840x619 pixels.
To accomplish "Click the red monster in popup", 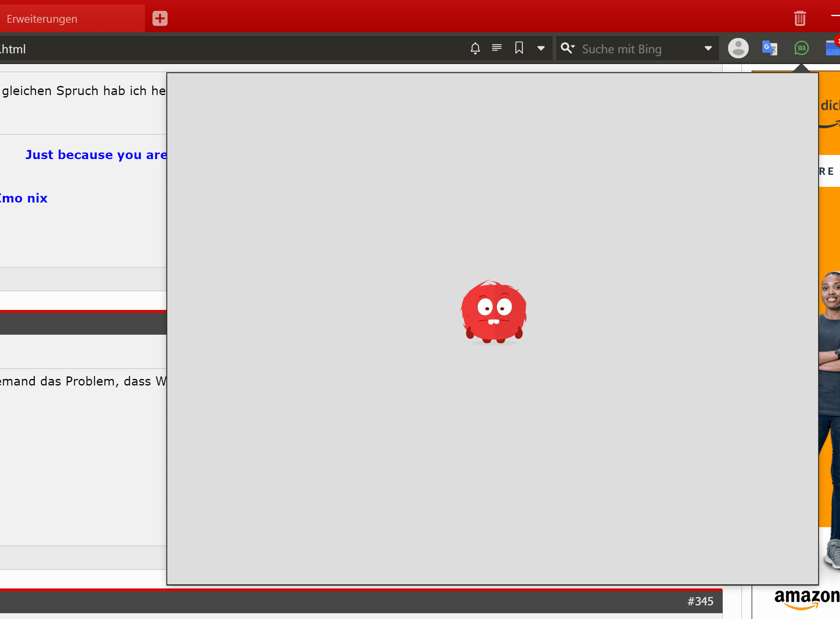I will [494, 312].
